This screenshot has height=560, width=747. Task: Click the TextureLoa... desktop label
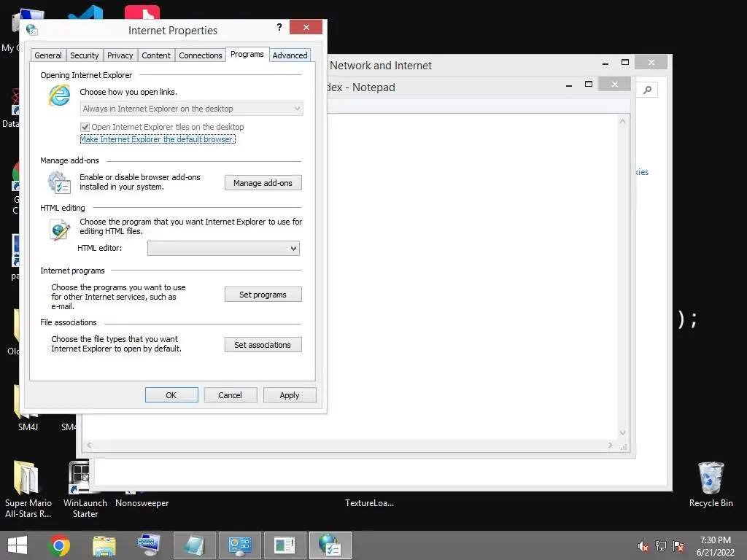(369, 503)
